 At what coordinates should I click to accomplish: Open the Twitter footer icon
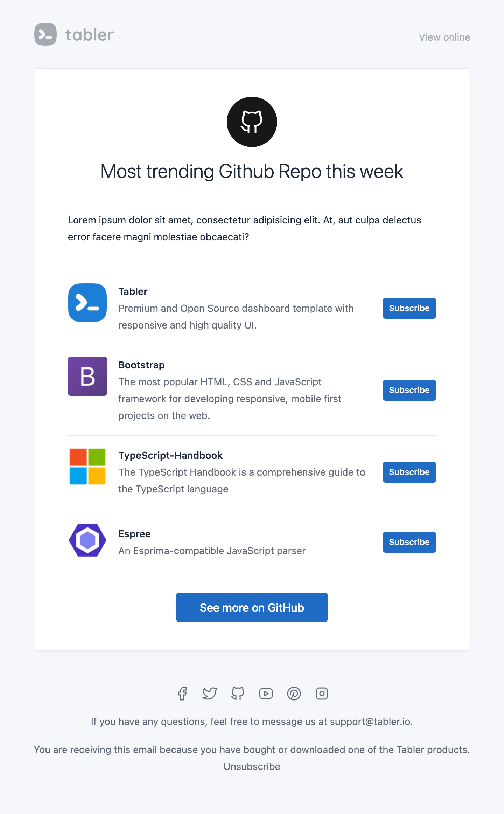point(210,694)
